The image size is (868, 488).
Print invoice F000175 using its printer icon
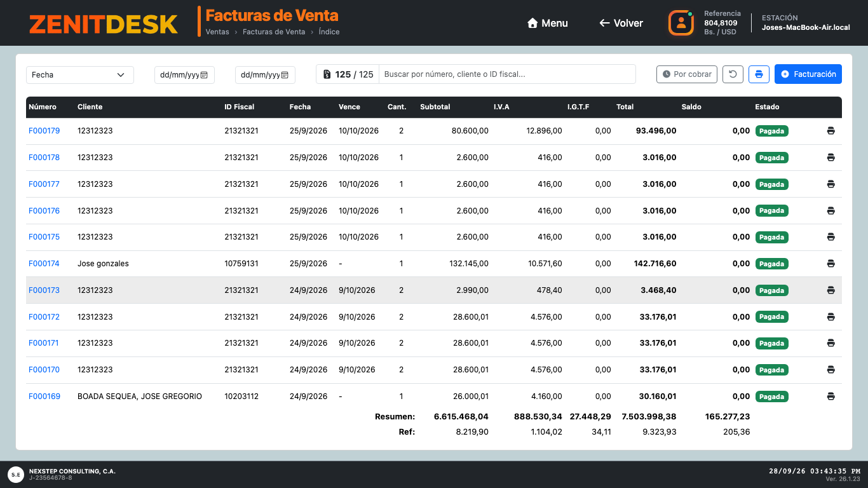coord(831,237)
